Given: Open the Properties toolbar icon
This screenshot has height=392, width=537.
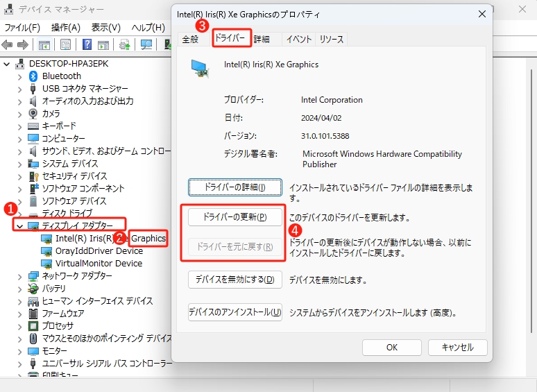Looking at the screenshot, I should point(65,44).
